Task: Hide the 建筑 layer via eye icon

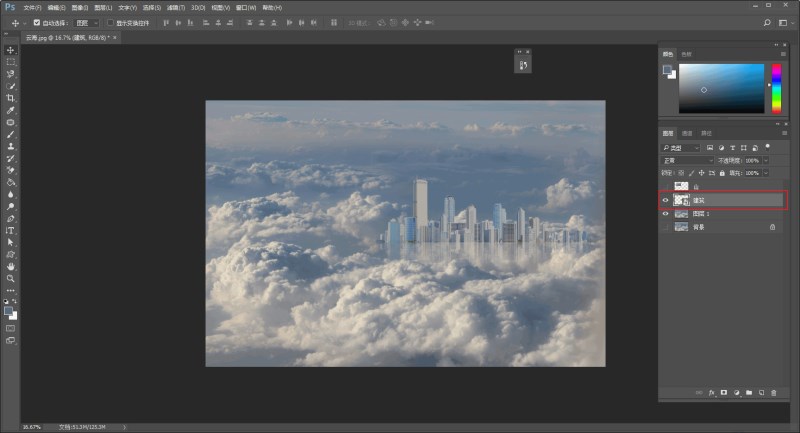Action: pos(666,200)
